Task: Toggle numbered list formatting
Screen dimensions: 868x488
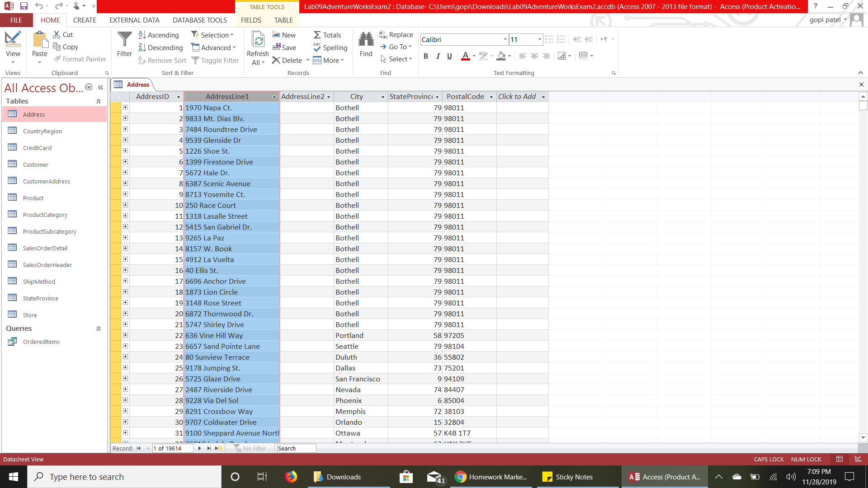Action: point(561,39)
